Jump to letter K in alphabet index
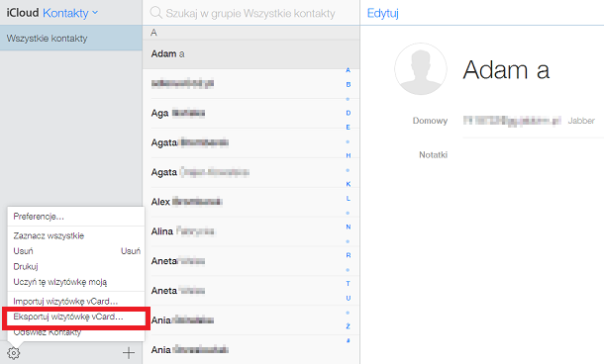The image size is (604, 364). tap(349, 184)
